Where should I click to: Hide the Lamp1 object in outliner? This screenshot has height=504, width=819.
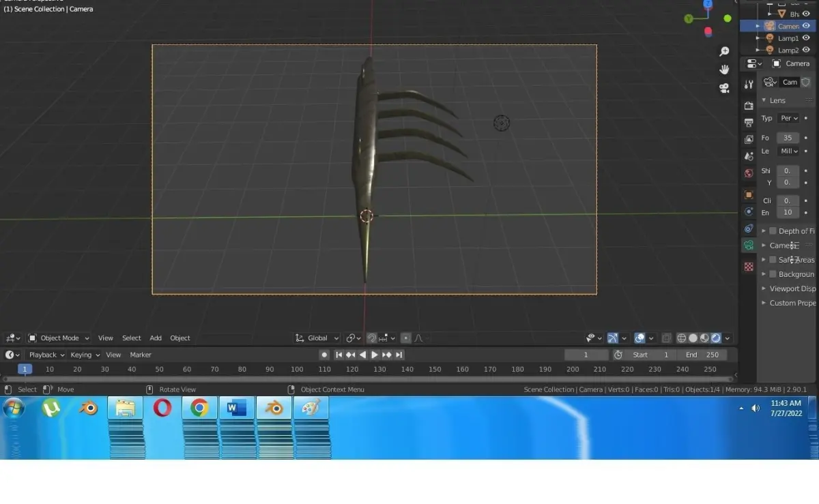(x=806, y=38)
